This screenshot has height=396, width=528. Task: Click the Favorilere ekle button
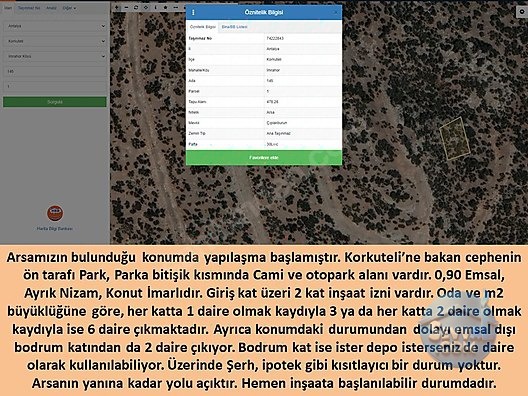[264, 158]
